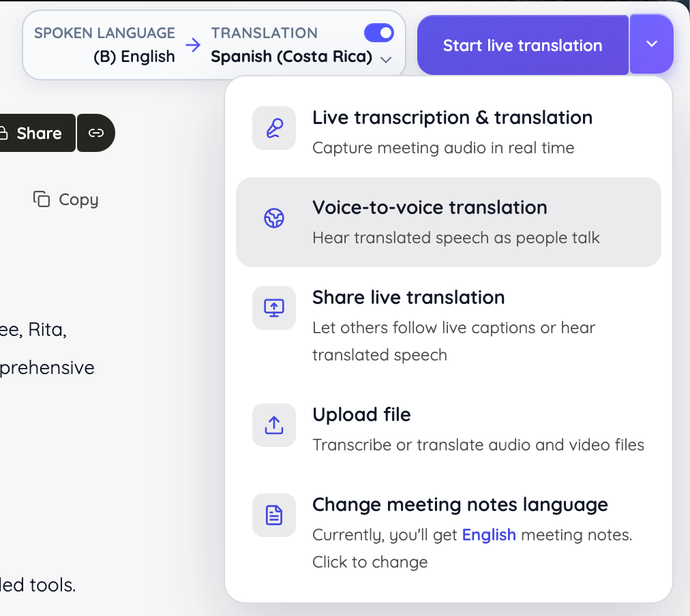The image size is (690, 616).
Task: Turn off the translation toggle switch
Action: (379, 33)
